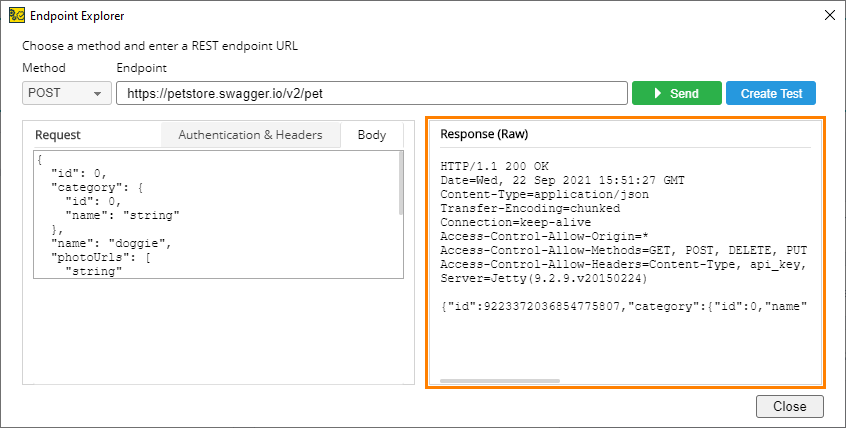This screenshot has width=846, height=428.
Task: Click the Endpoint Explorer app icon in title bar
Action: pos(16,16)
